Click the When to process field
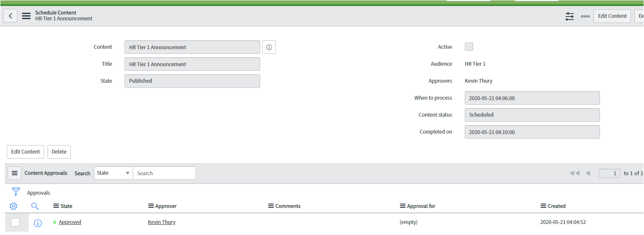The width and height of the screenshot is (644, 235). pos(532,98)
